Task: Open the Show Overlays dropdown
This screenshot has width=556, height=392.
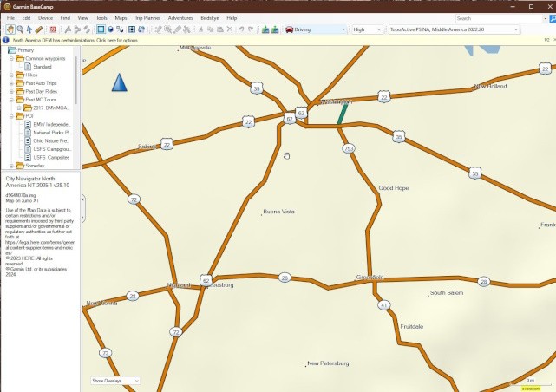Action: tap(114, 381)
